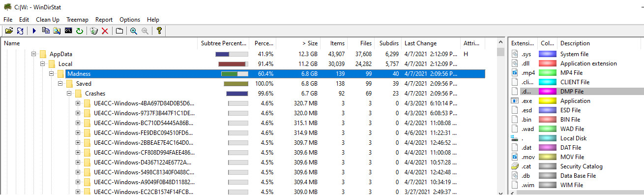The height and width of the screenshot is (195, 644).
Task: Expand the UE4CC-Windows-FE9DBC094510FD6 folder
Action: (x=78, y=133)
